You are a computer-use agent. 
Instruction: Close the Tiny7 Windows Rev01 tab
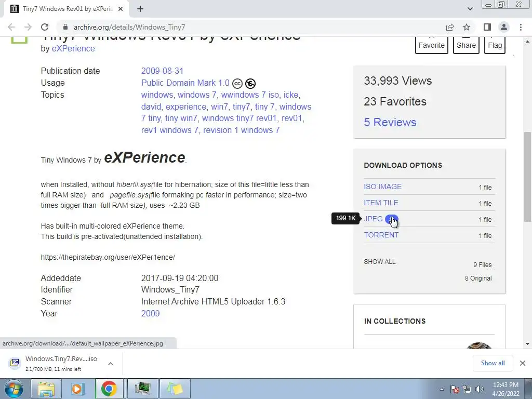point(121,9)
